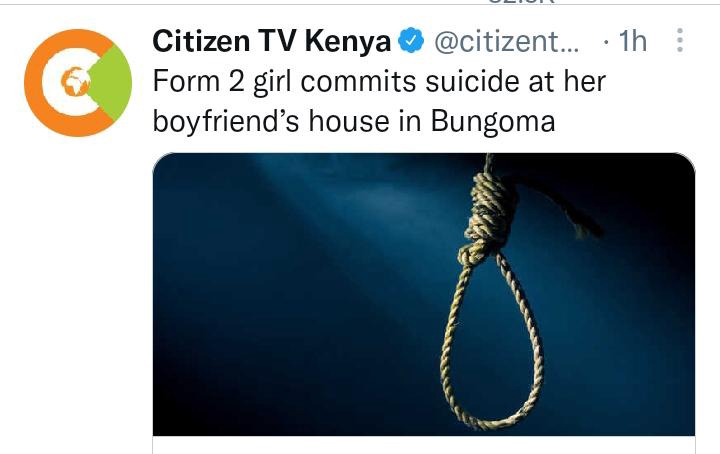Open the tweet's three-dot more options menu
Image resolution: width=720 pixels, height=454 pixels.
pos(680,40)
